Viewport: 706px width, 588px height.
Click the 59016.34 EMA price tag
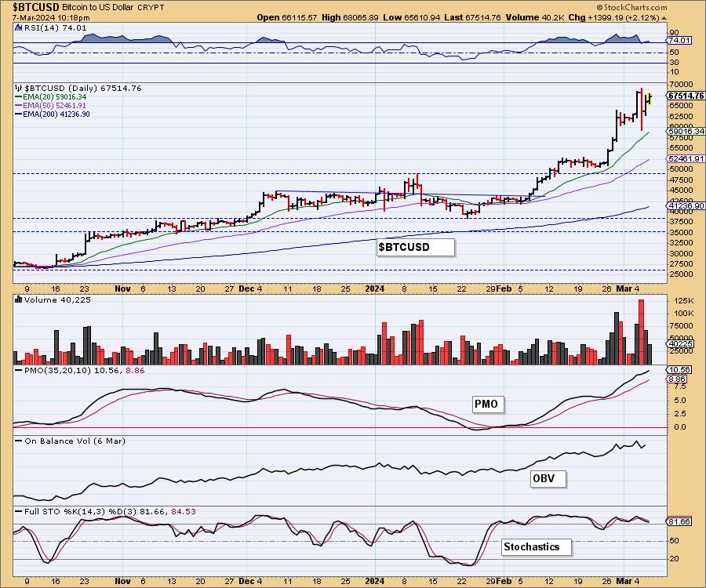[x=686, y=132]
